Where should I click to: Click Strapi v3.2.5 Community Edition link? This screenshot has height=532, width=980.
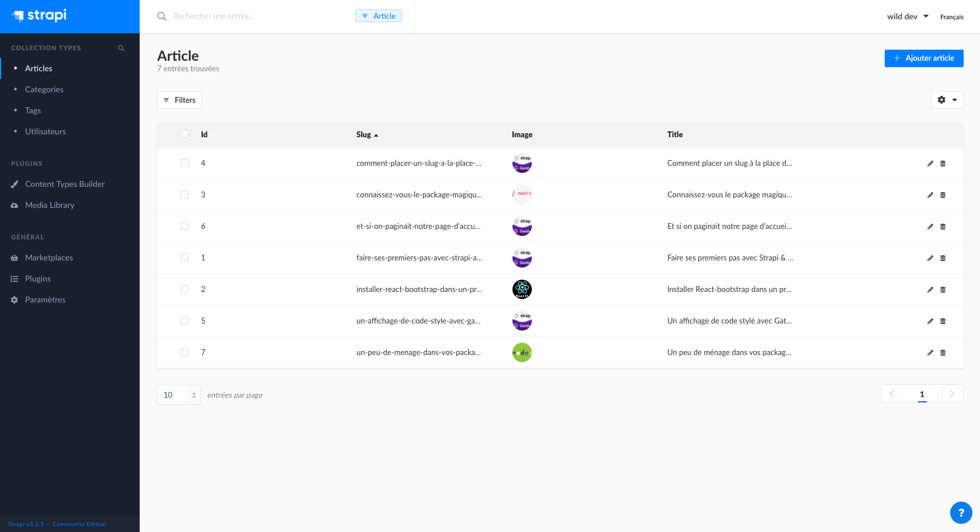pos(57,524)
